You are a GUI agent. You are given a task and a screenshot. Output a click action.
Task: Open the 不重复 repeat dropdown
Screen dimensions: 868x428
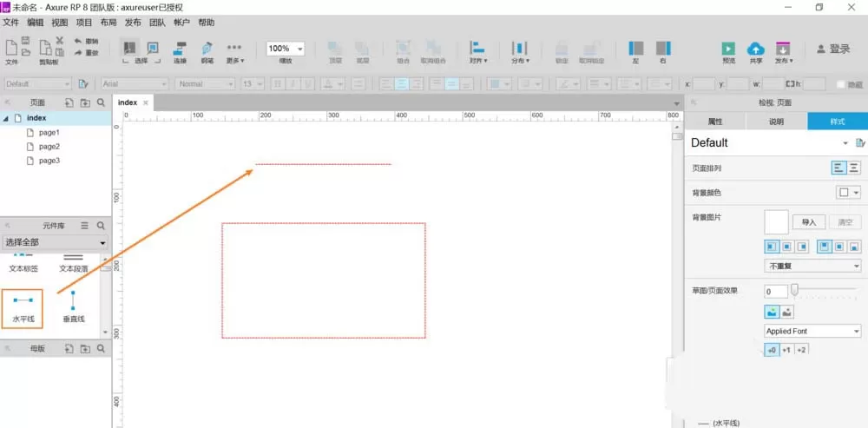(x=812, y=267)
